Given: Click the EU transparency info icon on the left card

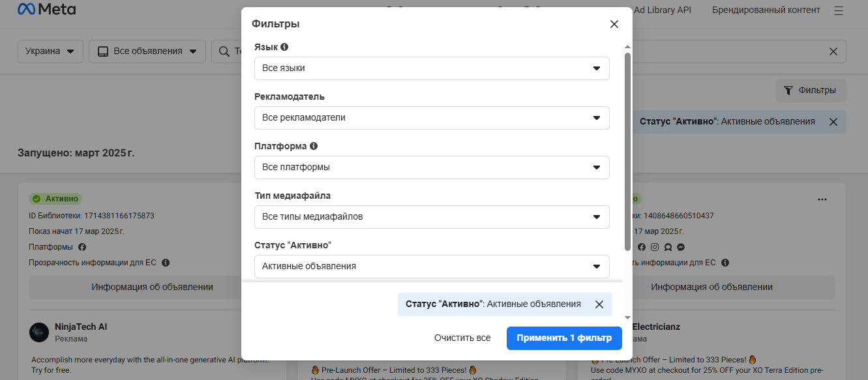Looking at the screenshot, I should pos(166,263).
